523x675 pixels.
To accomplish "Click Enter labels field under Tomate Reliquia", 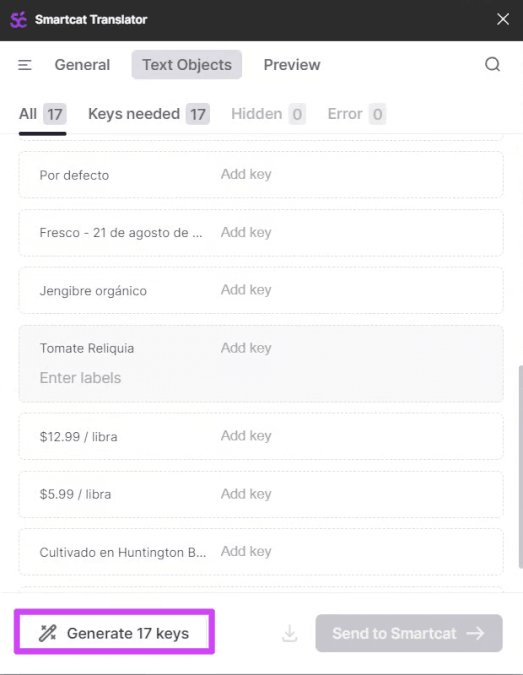I will pos(80,378).
